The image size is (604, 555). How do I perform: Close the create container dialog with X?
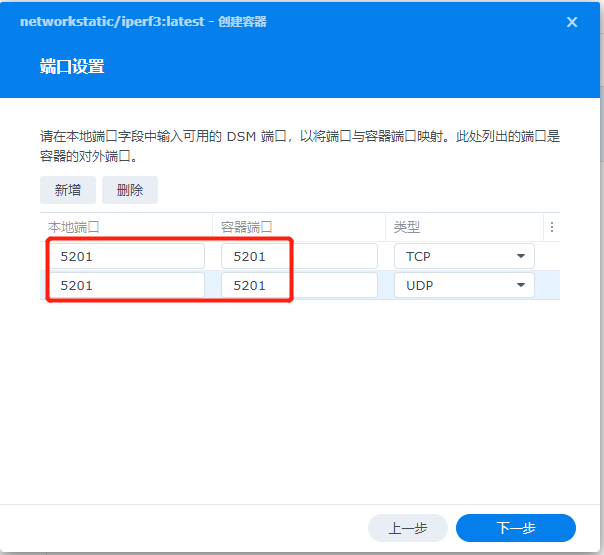[x=572, y=22]
